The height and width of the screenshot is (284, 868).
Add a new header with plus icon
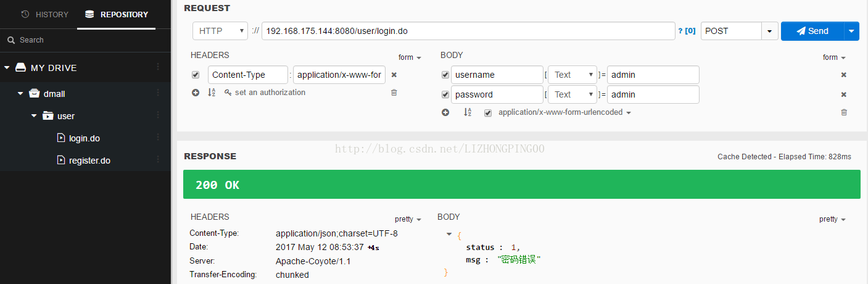point(196,93)
